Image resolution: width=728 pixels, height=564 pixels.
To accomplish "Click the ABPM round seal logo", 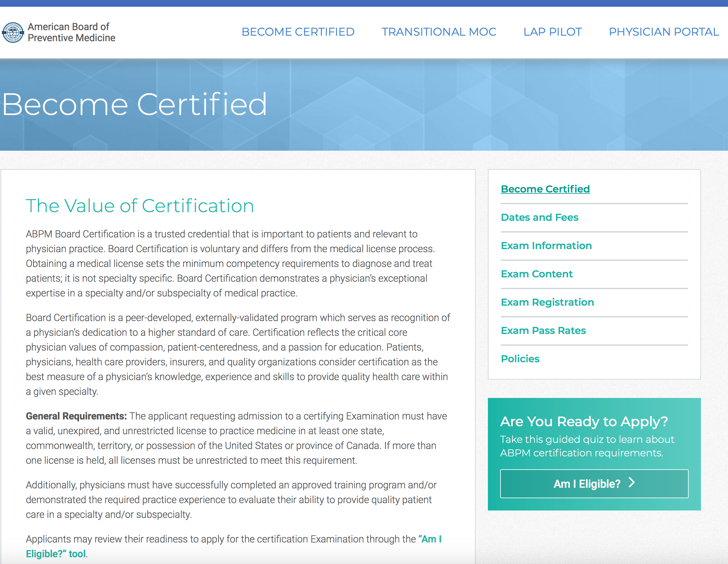I will click(13, 32).
